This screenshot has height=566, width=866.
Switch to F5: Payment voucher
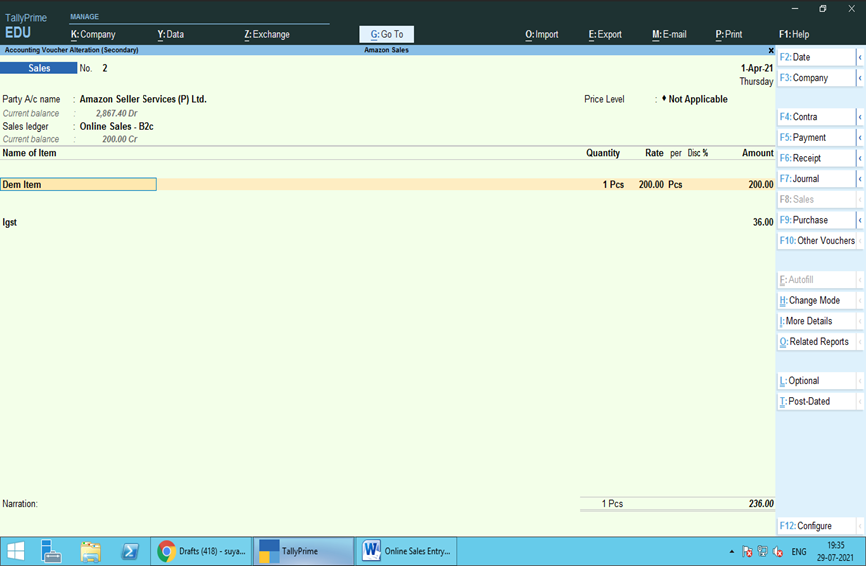(x=816, y=137)
